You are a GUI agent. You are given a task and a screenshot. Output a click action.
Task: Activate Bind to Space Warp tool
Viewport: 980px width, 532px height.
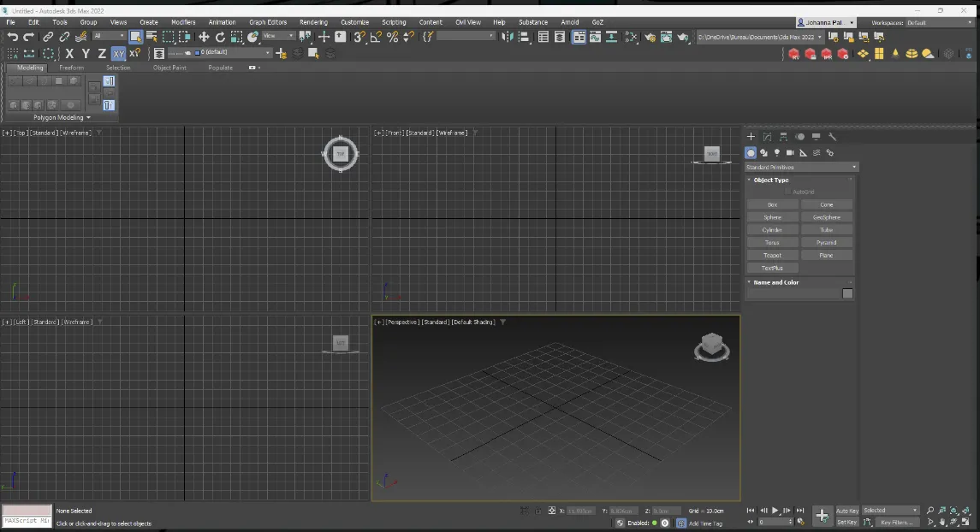80,37
